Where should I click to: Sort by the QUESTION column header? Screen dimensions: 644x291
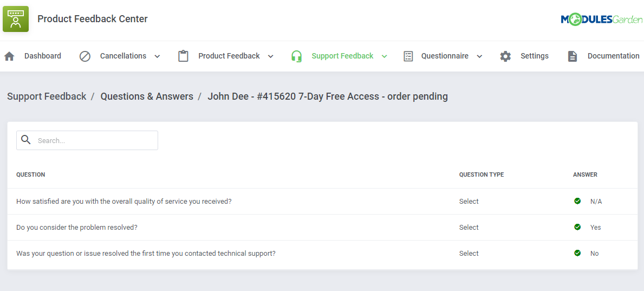pyautogui.click(x=31, y=174)
